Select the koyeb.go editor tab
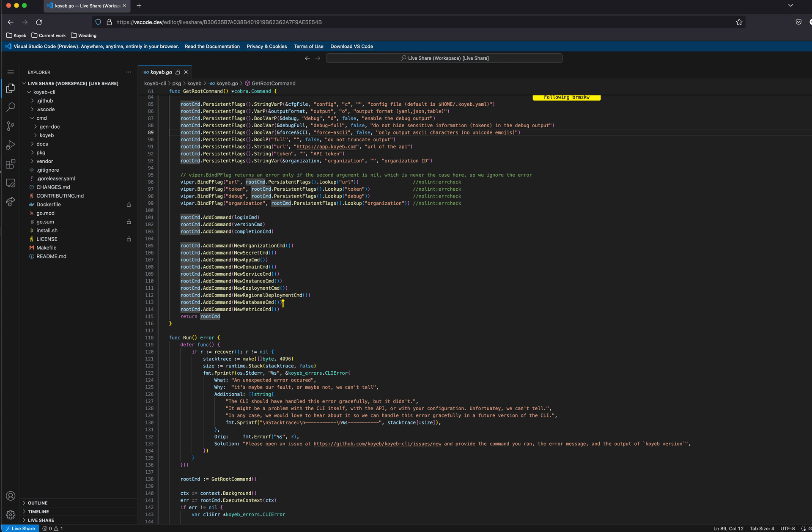This screenshot has width=812, height=532. 161,72
